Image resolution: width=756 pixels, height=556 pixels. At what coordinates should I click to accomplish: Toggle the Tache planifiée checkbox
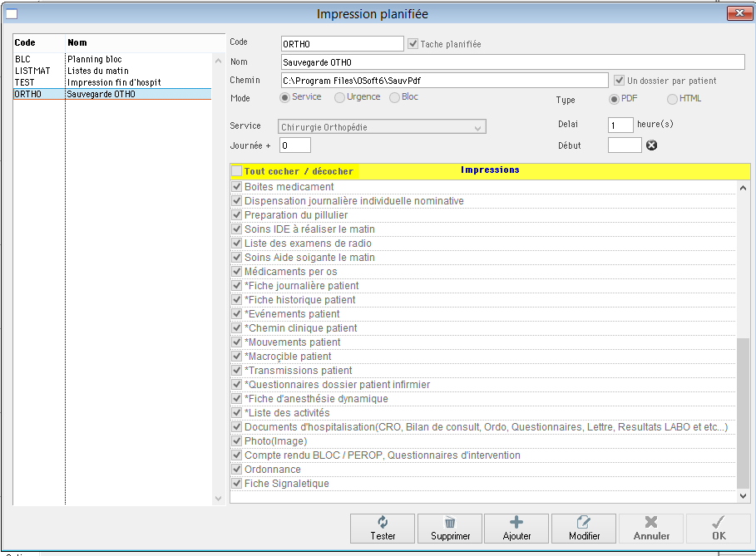[413, 44]
